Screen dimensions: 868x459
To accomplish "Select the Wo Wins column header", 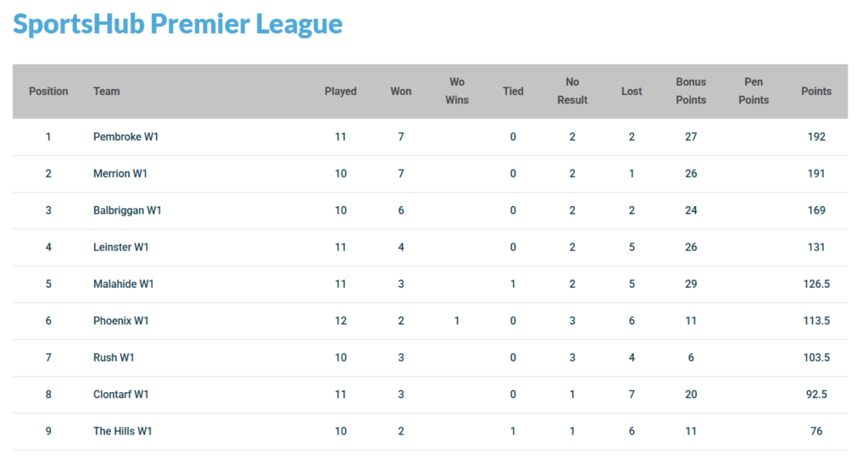I will pyautogui.click(x=457, y=91).
